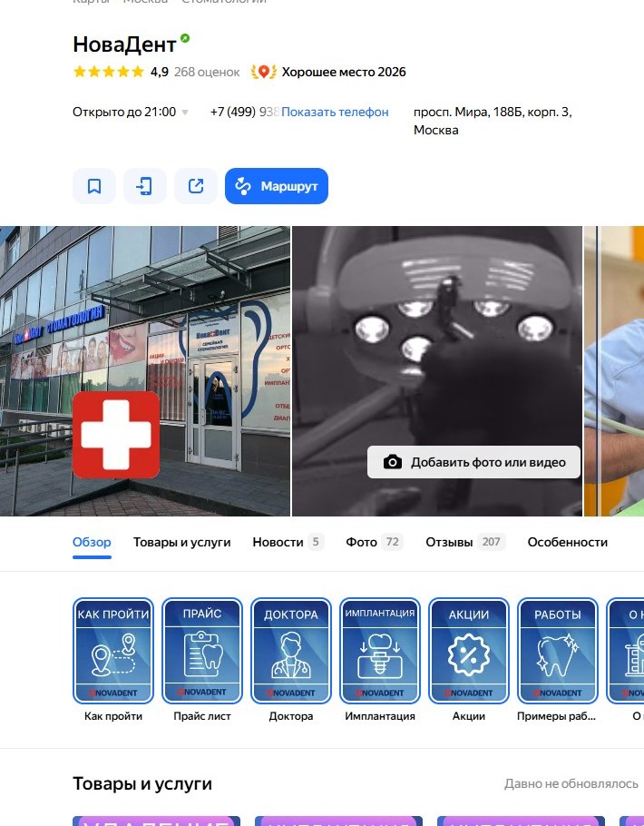Open the clinic storefront photo
Image resolution: width=644 pixels, height=826 pixels.
point(145,371)
